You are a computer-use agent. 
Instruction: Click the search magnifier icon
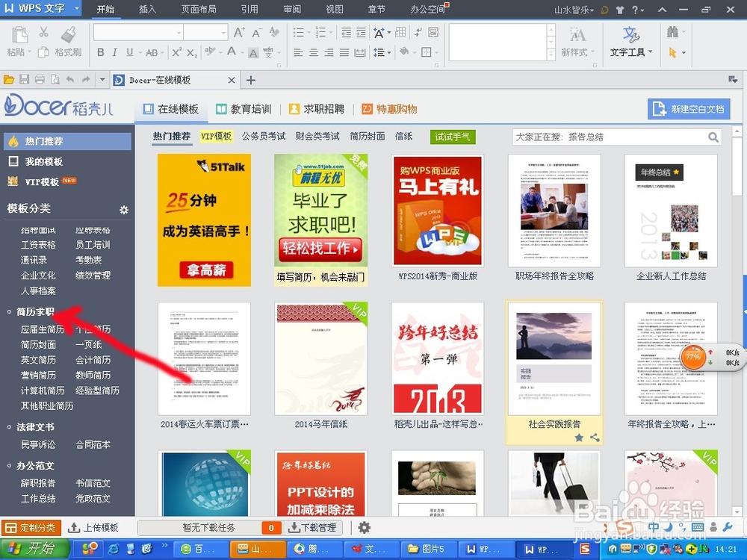pyautogui.click(x=713, y=137)
